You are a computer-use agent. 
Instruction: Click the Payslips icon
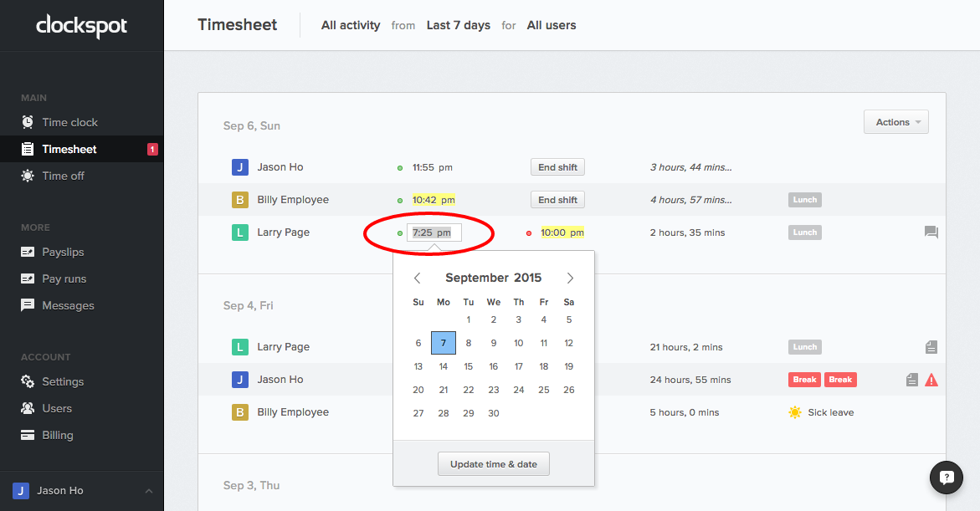[28, 252]
